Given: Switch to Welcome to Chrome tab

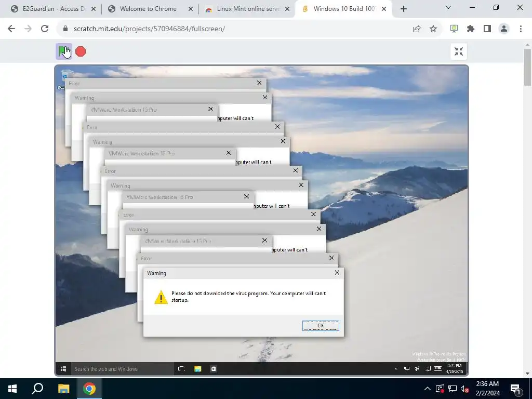Looking at the screenshot, I should pyautogui.click(x=148, y=9).
